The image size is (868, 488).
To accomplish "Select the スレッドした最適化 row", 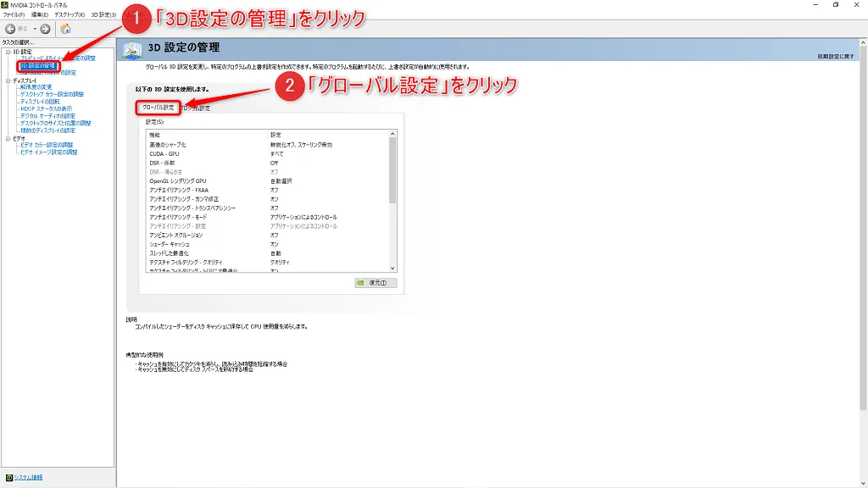I will (268, 253).
